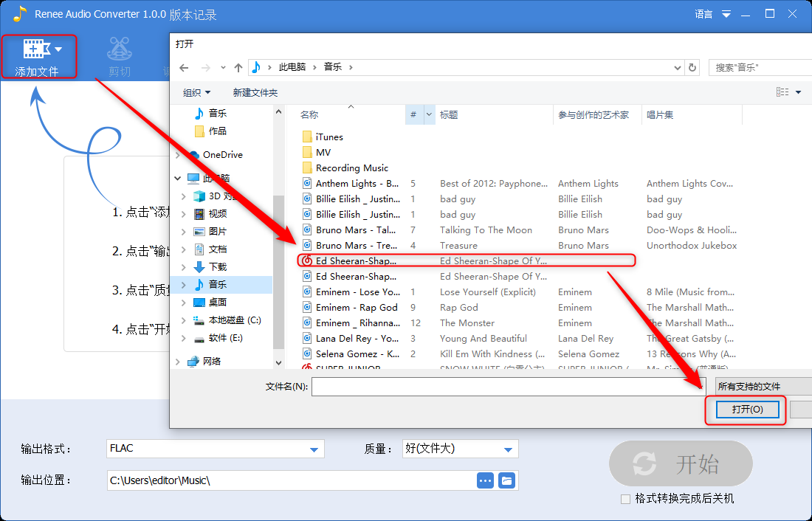Screen dimensions: 812x521
Task: Sort by the 标题 column header
Action: 449,115
